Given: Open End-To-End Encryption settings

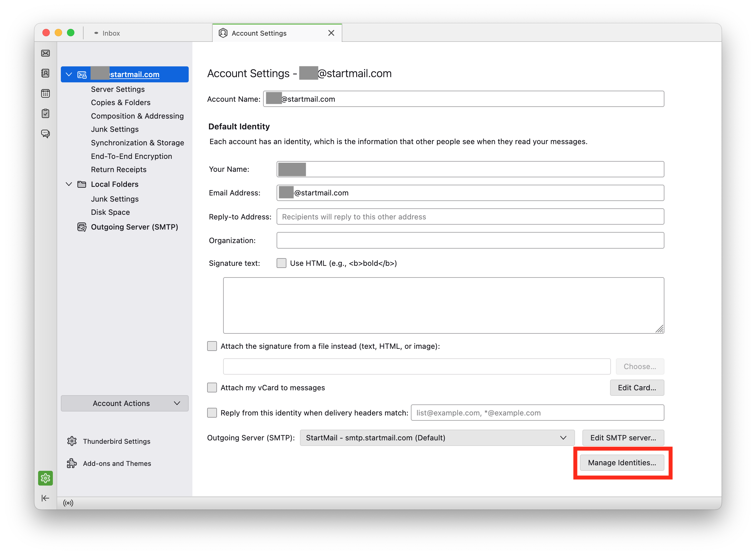Looking at the screenshot, I should coord(131,156).
